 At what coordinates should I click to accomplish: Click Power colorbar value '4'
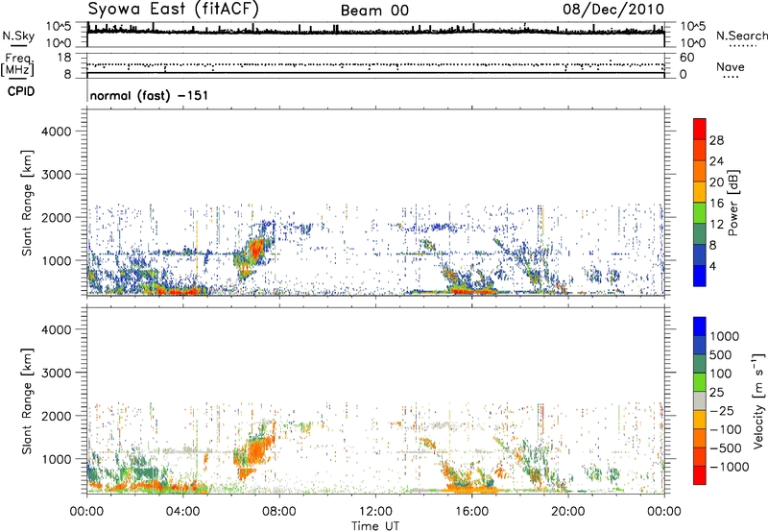point(713,267)
